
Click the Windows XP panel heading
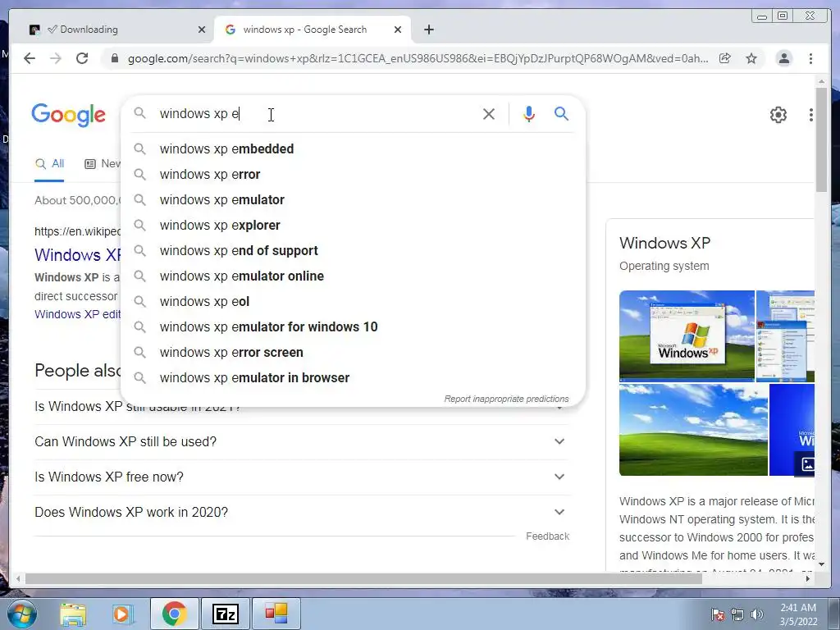coord(664,243)
